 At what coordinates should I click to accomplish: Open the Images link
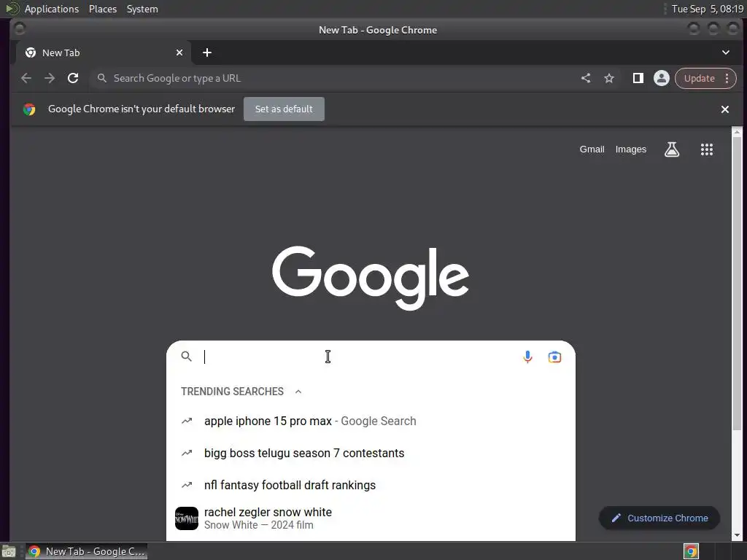(x=631, y=149)
